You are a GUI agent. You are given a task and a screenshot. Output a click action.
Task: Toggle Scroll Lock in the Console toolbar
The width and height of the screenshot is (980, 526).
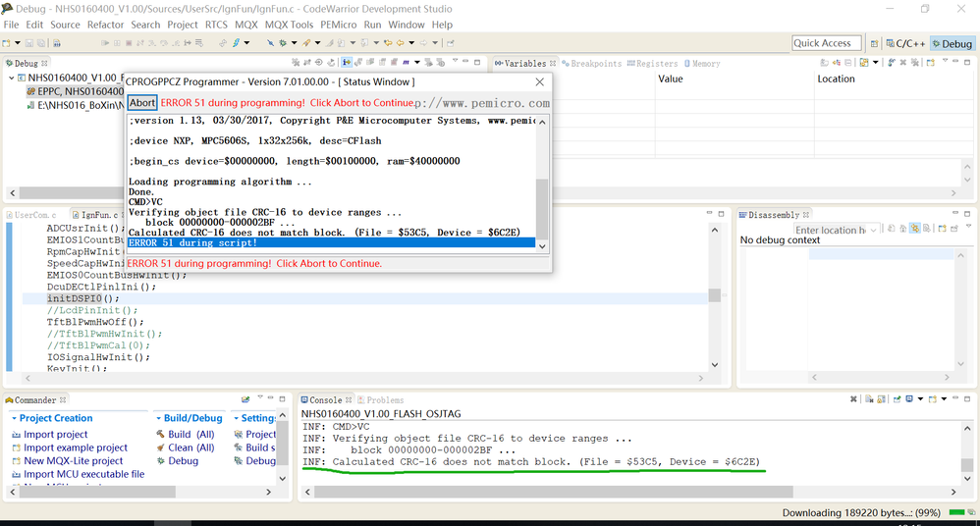pyautogui.click(x=881, y=399)
